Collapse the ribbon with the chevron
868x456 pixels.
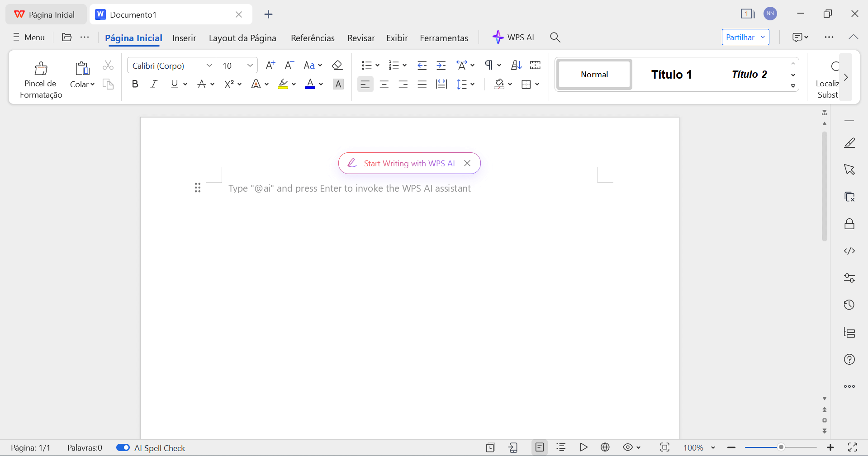854,37
